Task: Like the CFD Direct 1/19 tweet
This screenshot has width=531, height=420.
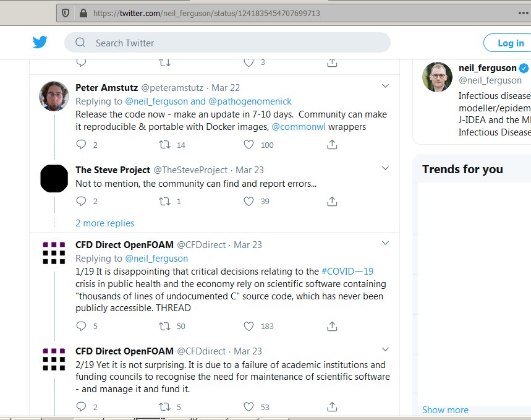Action: [x=249, y=326]
